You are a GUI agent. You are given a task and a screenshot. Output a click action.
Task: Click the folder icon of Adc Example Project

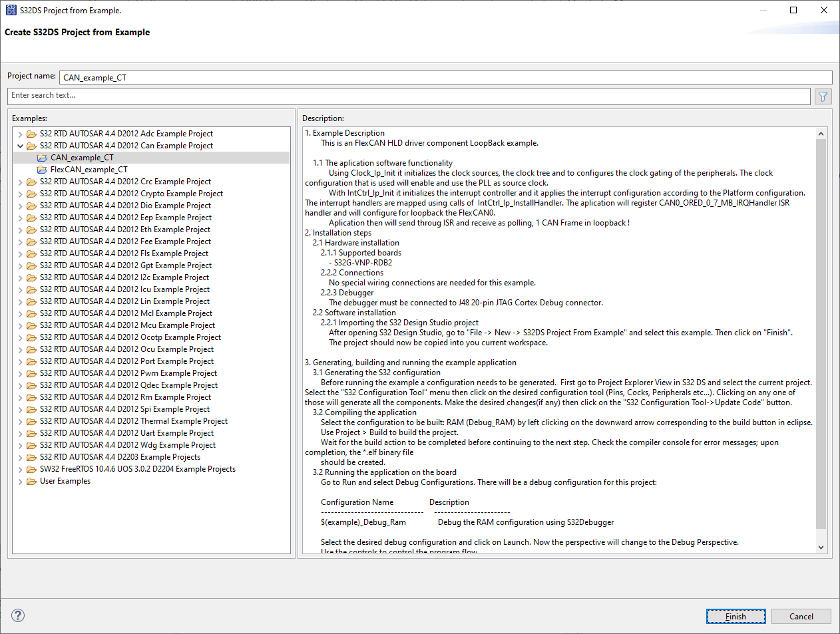pyautogui.click(x=31, y=133)
